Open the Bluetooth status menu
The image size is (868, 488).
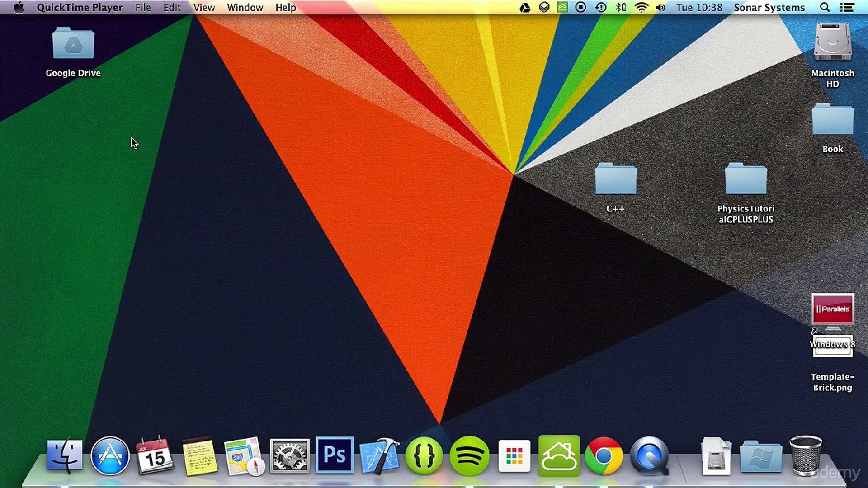pos(621,8)
